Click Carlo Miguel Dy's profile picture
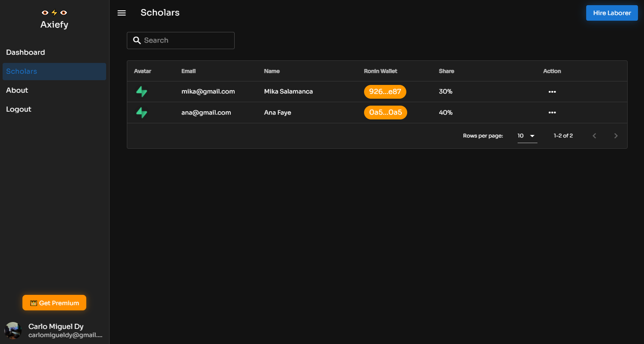This screenshot has width=644, height=344. tap(13, 330)
